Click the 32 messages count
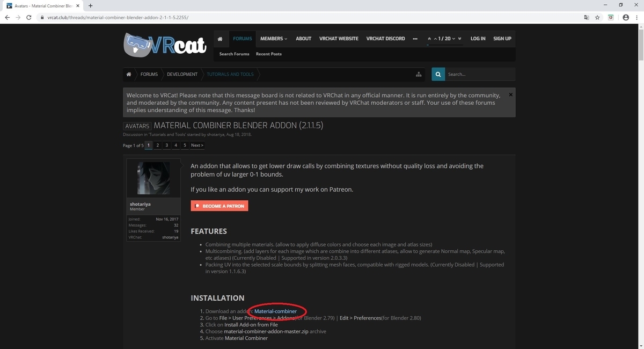The width and height of the screenshot is (644, 349). tap(176, 226)
